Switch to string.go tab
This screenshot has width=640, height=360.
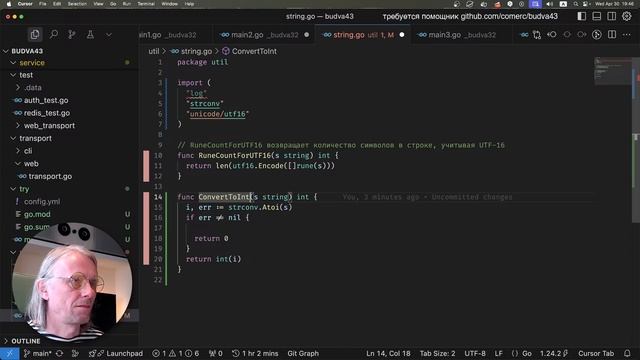(x=363, y=35)
